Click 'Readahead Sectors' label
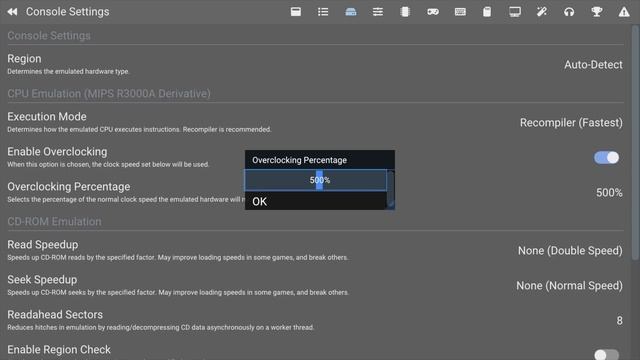 [55, 314]
